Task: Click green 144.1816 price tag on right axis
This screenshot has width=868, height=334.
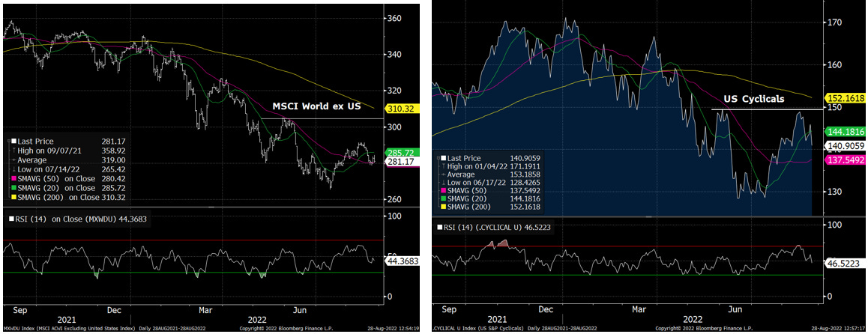Action: (846, 132)
